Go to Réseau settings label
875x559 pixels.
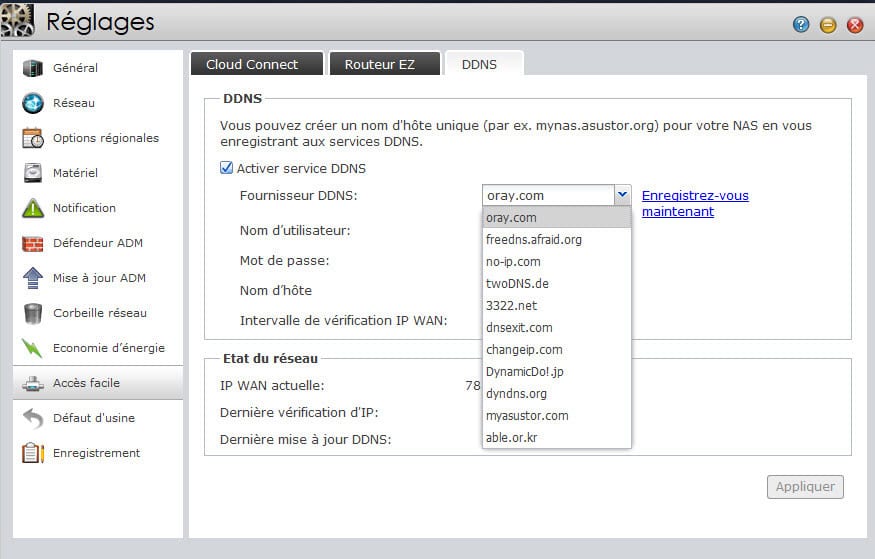[x=74, y=103]
